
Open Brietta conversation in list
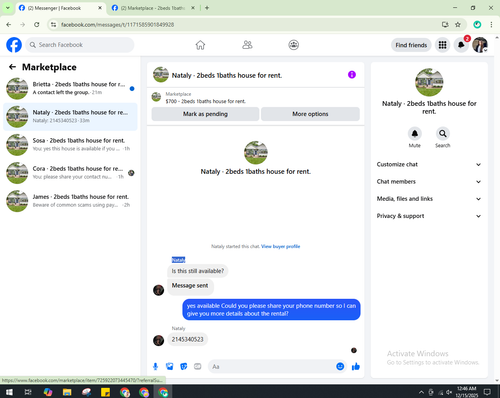click(x=70, y=88)
